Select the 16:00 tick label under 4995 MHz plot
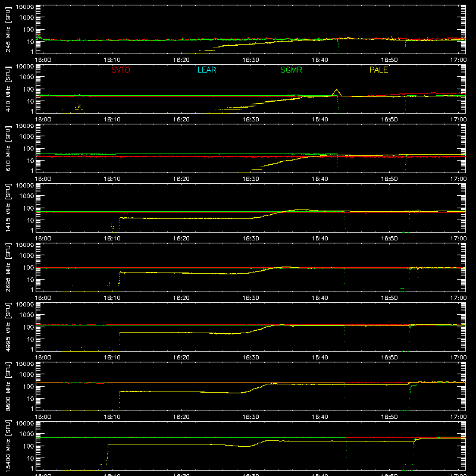Image resolution: width=476 pixels, height=476 pixels. [43, 358]
